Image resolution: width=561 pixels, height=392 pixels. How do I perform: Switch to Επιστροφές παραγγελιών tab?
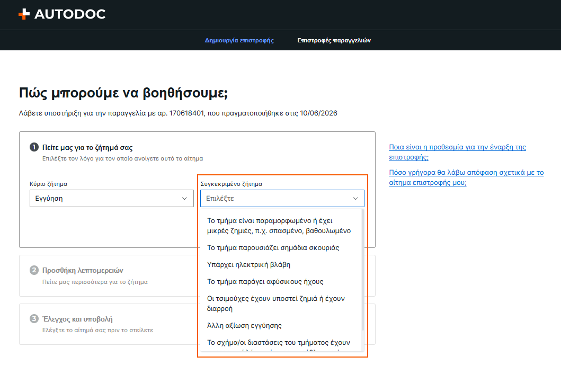[x=334, y=40]
